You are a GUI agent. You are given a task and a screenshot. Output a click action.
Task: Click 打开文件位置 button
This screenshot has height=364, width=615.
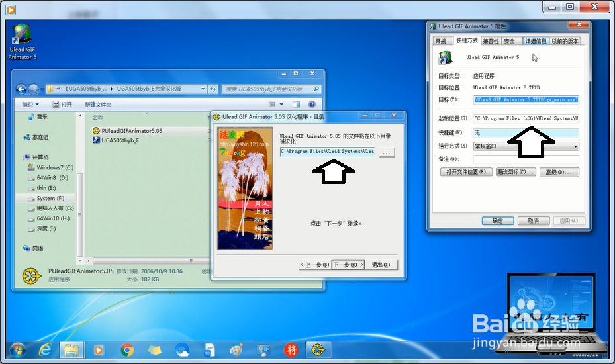pos(466,172)
